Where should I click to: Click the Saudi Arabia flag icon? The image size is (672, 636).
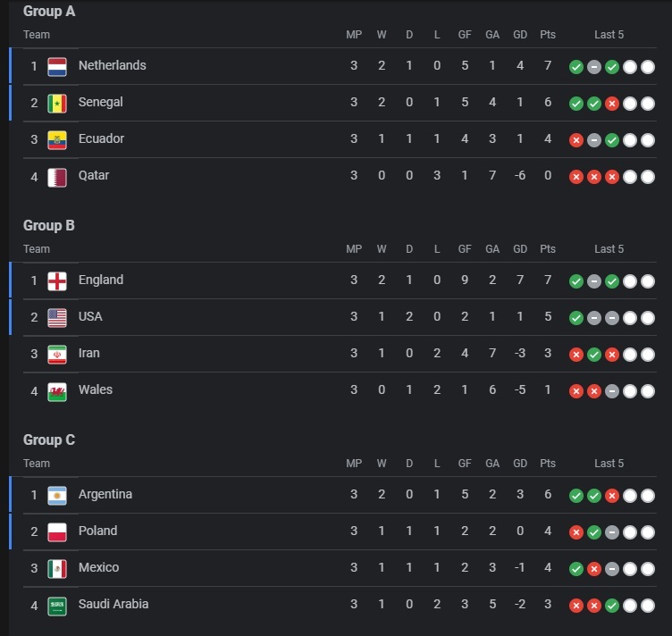click(57, 606)
